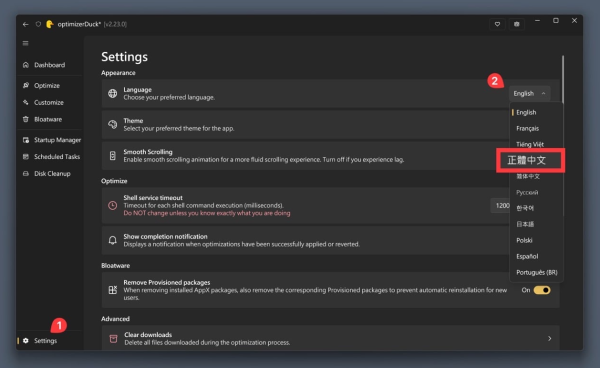Click the Clear downloads row title
Viewport: 600px width, 368px height.
tap(148, 335)
